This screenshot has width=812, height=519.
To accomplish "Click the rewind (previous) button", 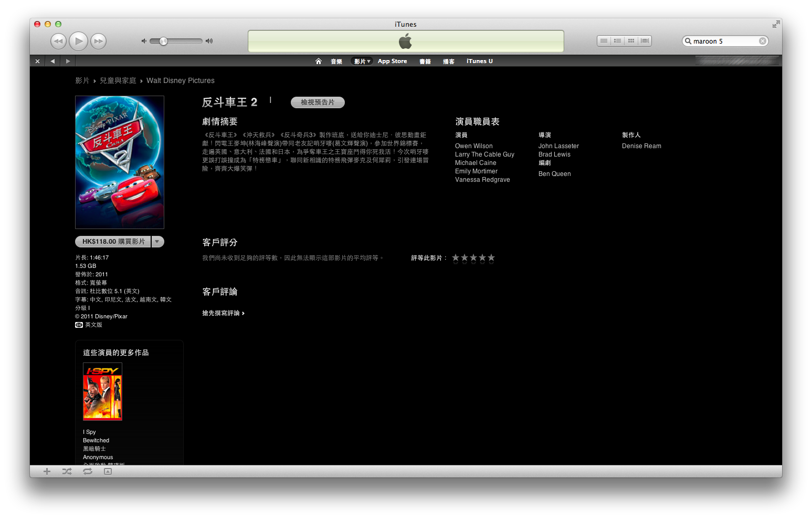I will pos(58,41).
